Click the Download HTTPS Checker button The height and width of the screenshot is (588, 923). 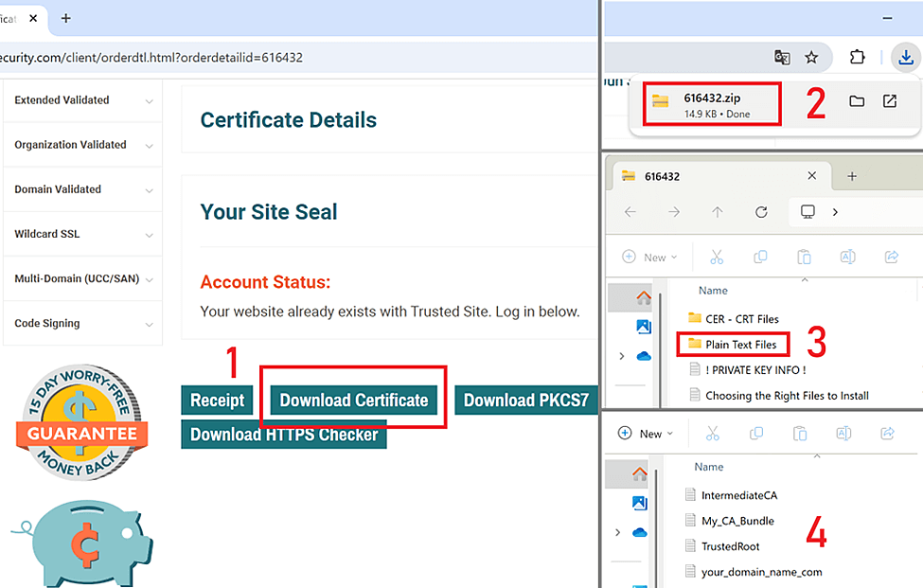point(284,435)
